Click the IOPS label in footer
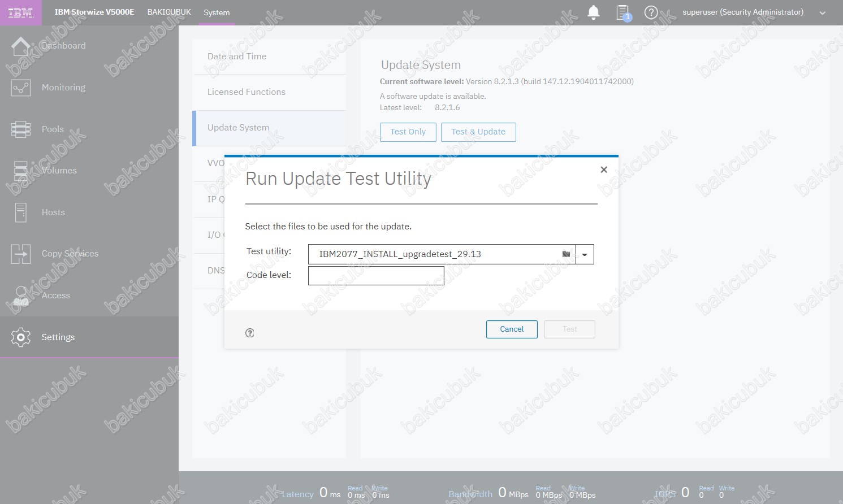This screenshot has height=504, width=843. point(665,494)
